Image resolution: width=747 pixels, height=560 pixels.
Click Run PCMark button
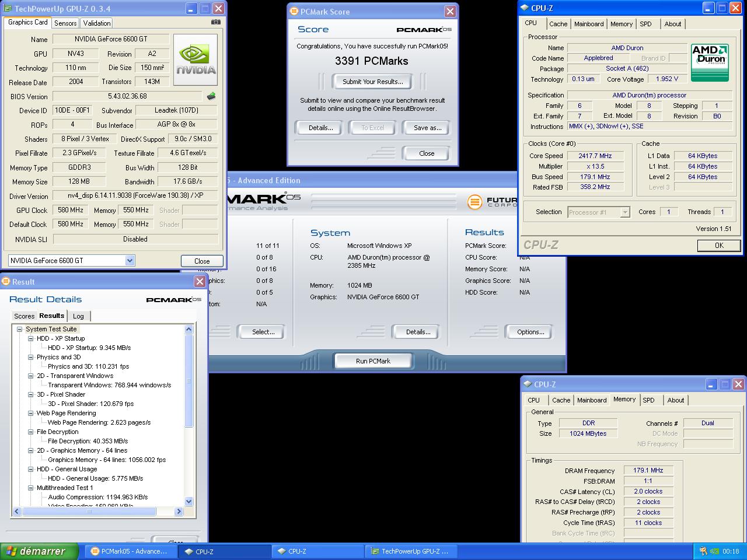[x=373, y=361]
